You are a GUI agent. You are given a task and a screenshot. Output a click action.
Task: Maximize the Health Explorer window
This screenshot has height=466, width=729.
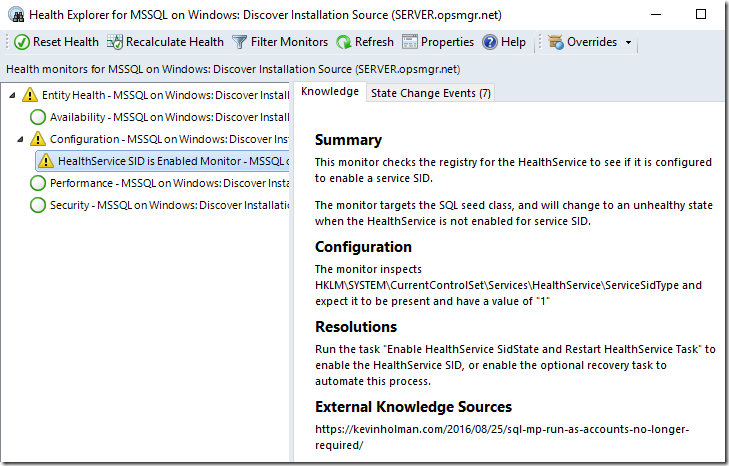(701, 14)
